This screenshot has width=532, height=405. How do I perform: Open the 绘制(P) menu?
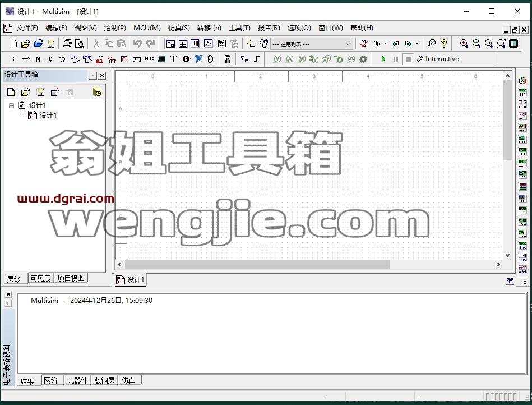coord(115,28)
